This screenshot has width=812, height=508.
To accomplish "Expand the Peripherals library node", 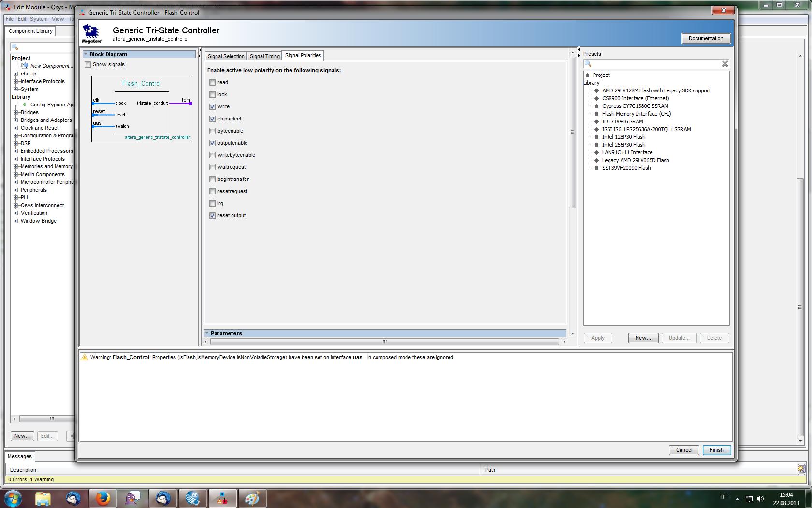I will (16, 190).
